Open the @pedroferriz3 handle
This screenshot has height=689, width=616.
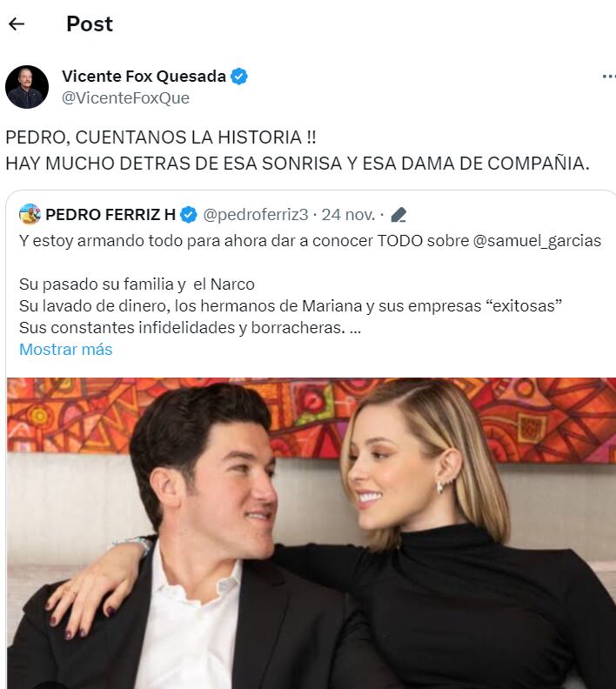click(x=255, y=215)
